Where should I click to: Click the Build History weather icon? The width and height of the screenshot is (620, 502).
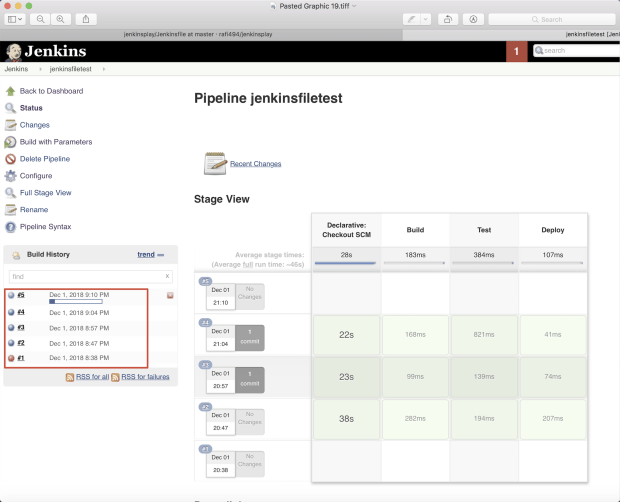[16, 255]
